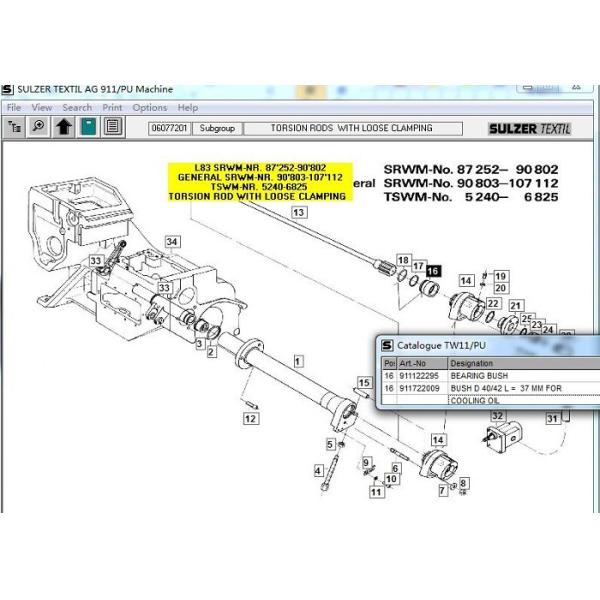Click the teal book catalogue icon
600x600 pixels.
click(x=89, y=127)
